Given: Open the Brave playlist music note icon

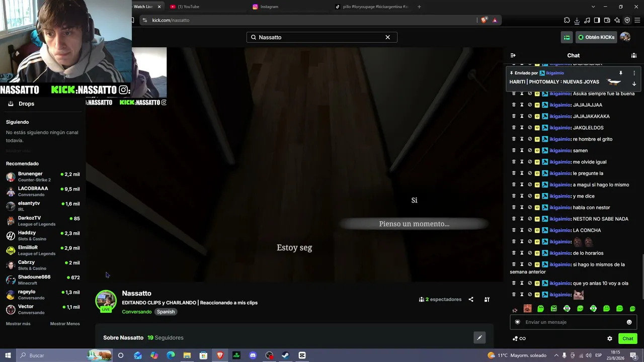Looking at the screenshot, I should tap(587, 20).
